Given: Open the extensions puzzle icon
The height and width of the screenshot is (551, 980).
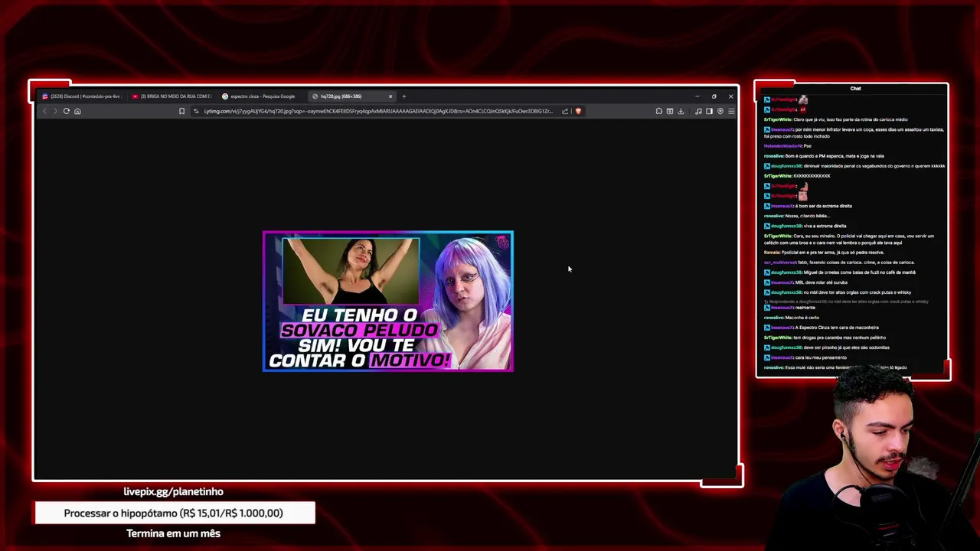Looking at the screenshot, I should pos(658,111).
